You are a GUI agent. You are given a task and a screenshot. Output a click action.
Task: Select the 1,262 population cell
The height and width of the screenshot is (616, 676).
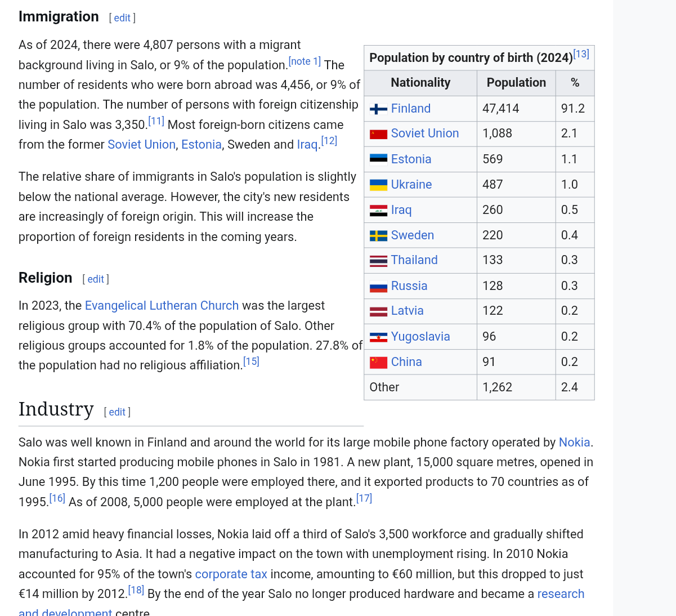coord(516,387)
